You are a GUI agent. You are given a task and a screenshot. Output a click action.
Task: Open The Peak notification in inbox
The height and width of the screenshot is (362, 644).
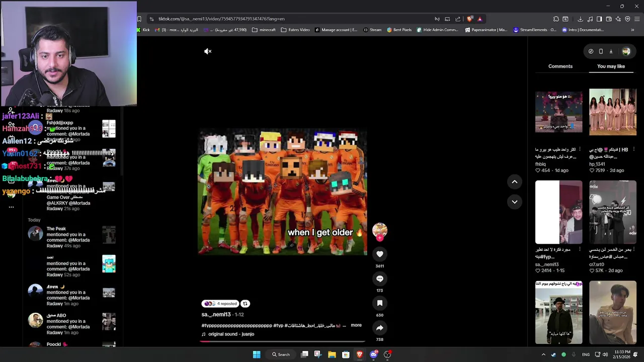(71, 237)
